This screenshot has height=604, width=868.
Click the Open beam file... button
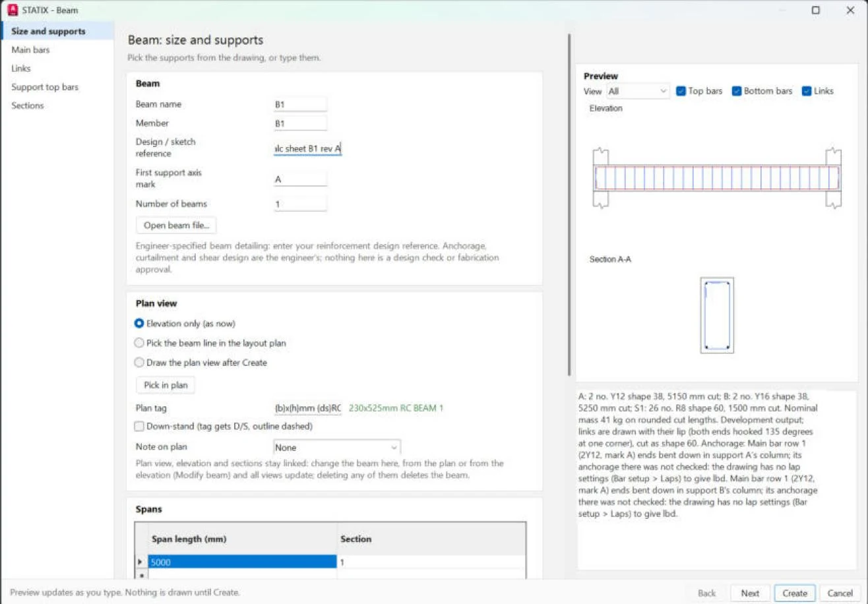176,226
